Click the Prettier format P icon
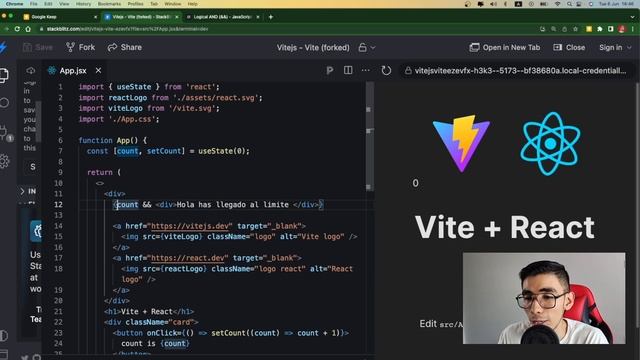Screen dimensions: 640x360 (x=329, y=71)
